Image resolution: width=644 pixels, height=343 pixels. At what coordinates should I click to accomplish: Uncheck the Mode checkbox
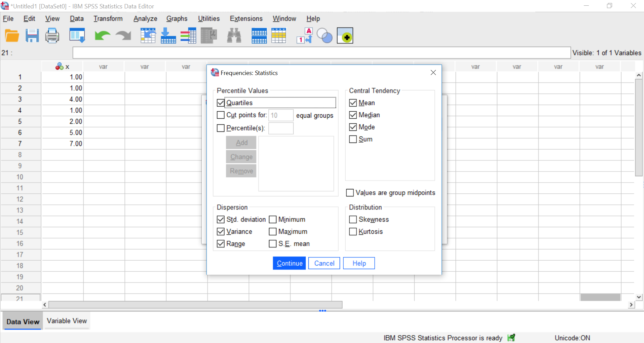click(x=353, y=127)
